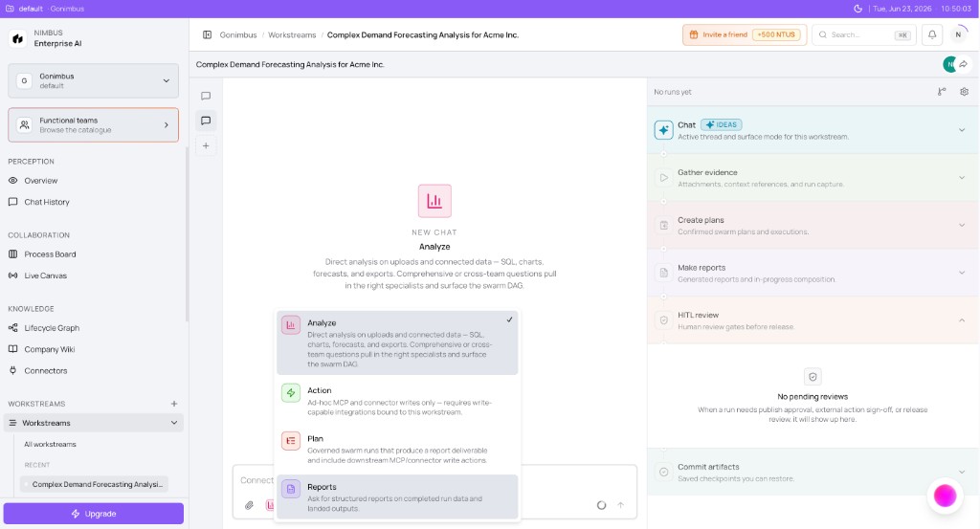Expand the Create plans panel

962,225
